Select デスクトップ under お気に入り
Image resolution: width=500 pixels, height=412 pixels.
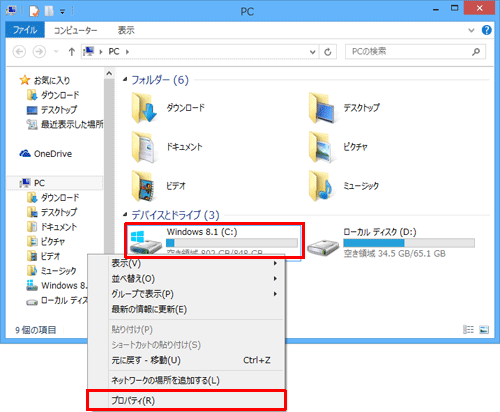tap(52, 110)
